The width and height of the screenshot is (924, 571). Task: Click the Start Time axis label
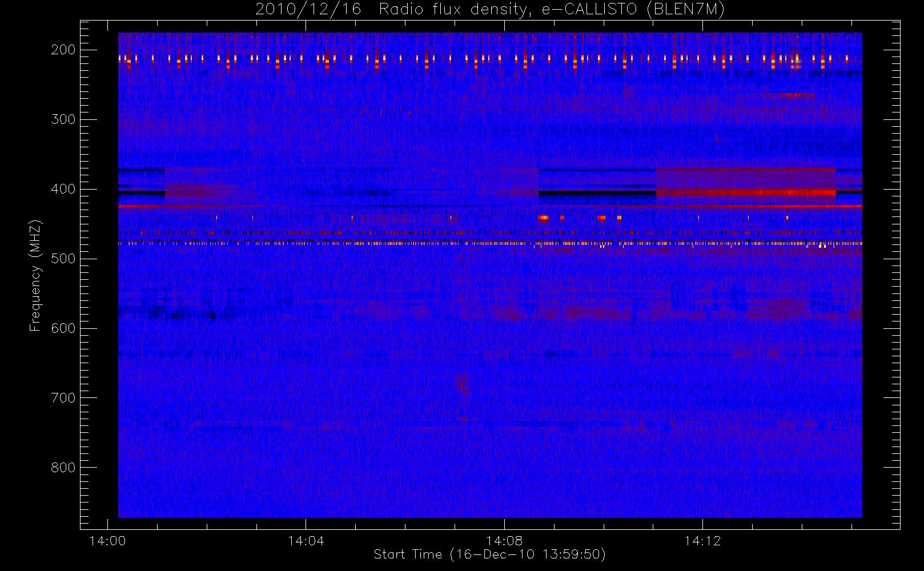tap(489, 554)
